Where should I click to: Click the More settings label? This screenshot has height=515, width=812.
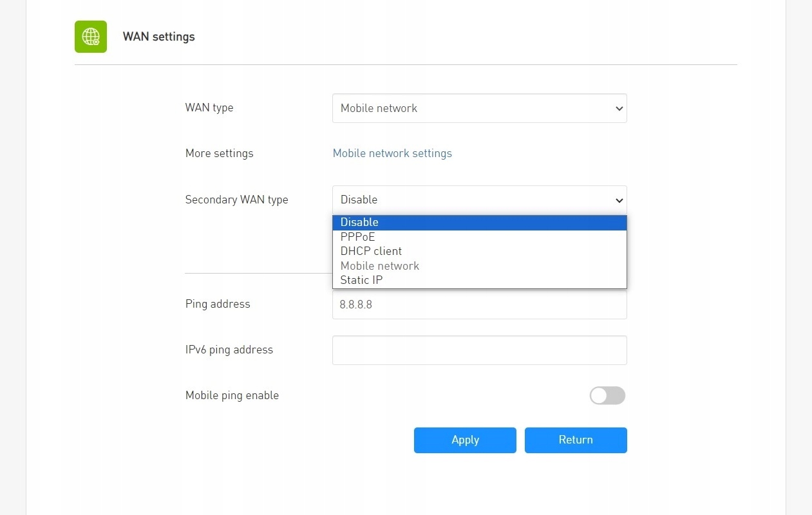(219, 153)
